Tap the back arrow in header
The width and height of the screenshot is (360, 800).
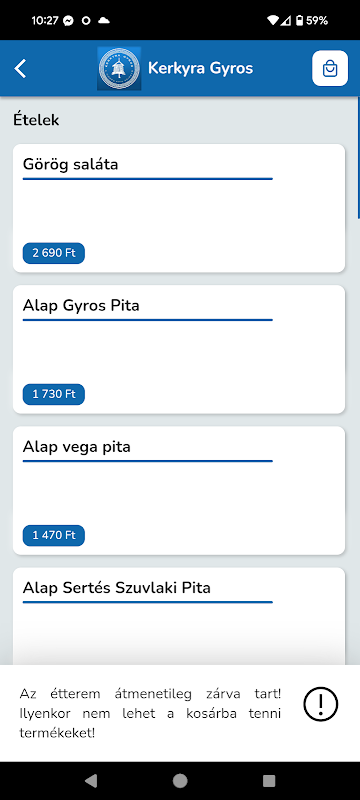tap(20, 68)
